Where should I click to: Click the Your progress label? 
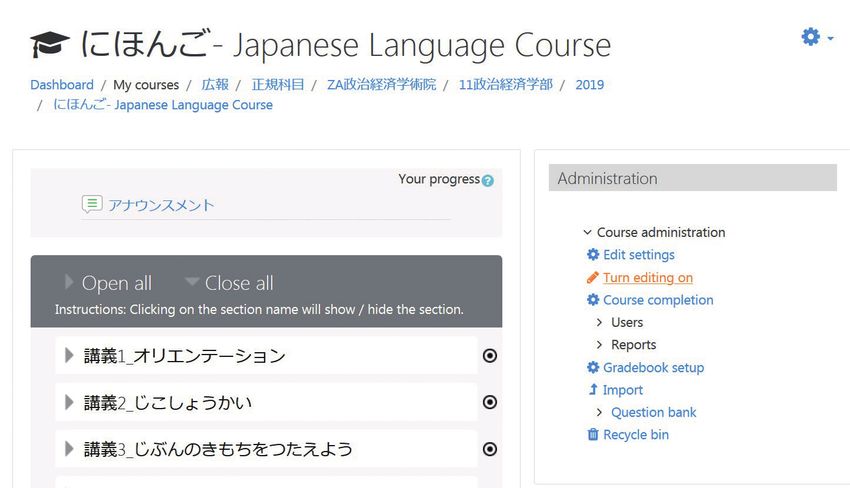439,179
